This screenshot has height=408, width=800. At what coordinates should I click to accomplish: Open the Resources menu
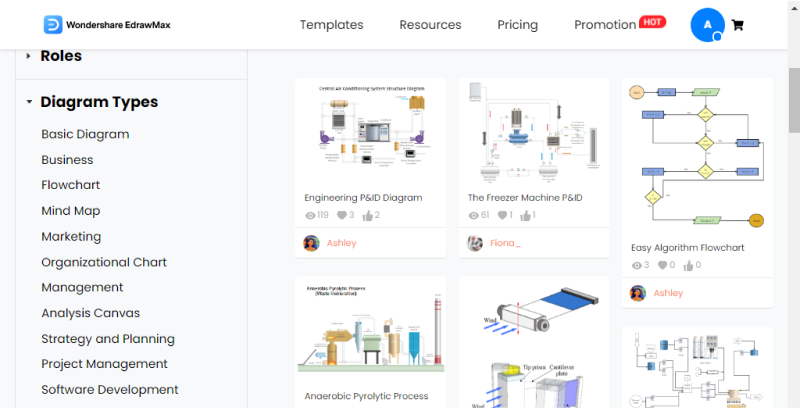(430, 24)
